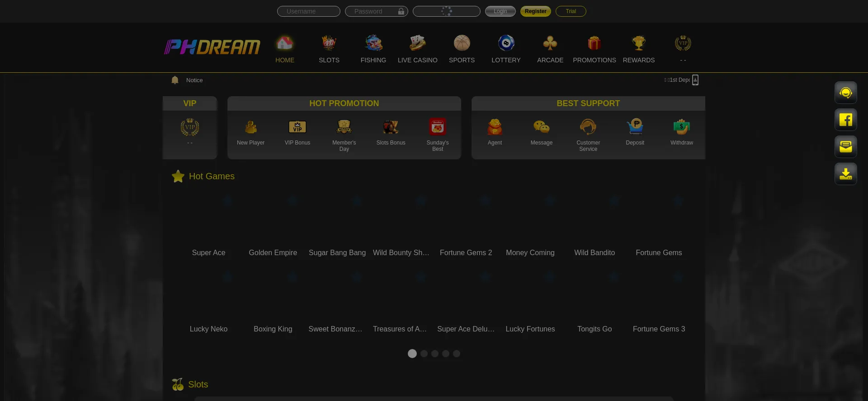Open the Withdraw cash icon
Viewport: 868px width, 401px height.
point(682,127)
